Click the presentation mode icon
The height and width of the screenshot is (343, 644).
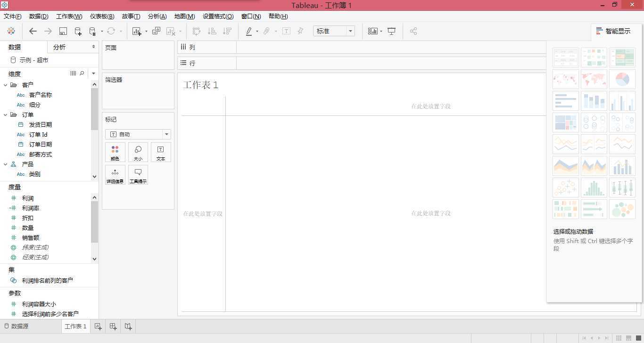[391, 31]
